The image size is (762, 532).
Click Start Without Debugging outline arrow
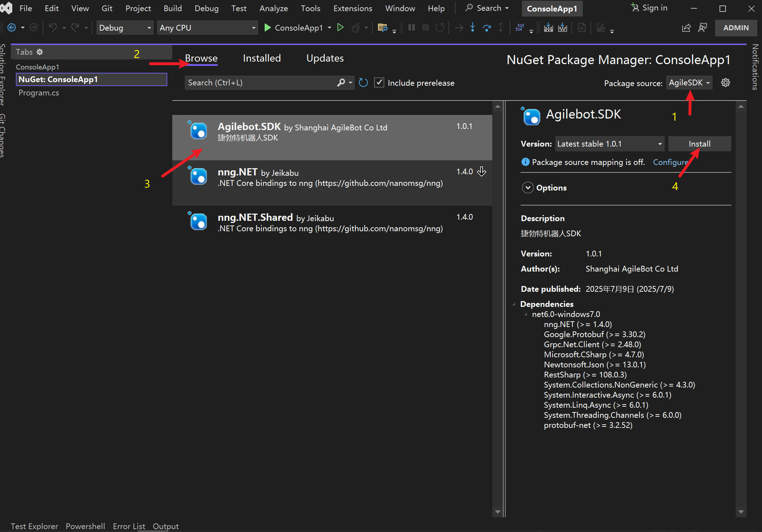(340, 28)
